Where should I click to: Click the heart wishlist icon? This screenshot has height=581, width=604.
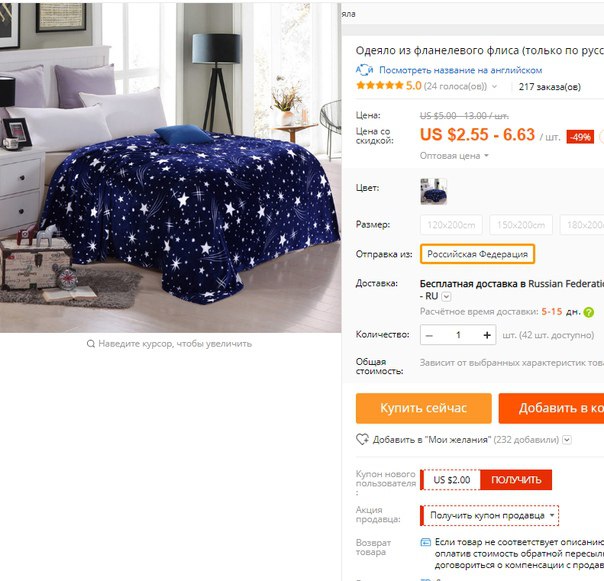pos(362,440)
